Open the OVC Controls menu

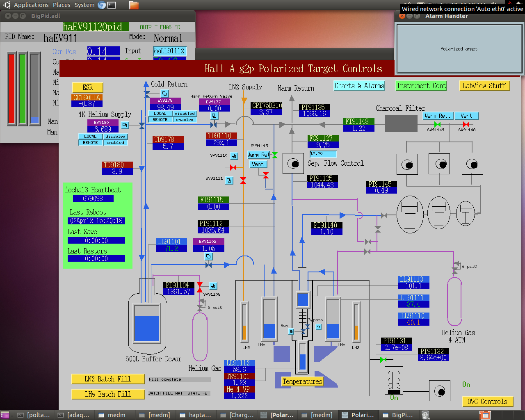[487, 402]
